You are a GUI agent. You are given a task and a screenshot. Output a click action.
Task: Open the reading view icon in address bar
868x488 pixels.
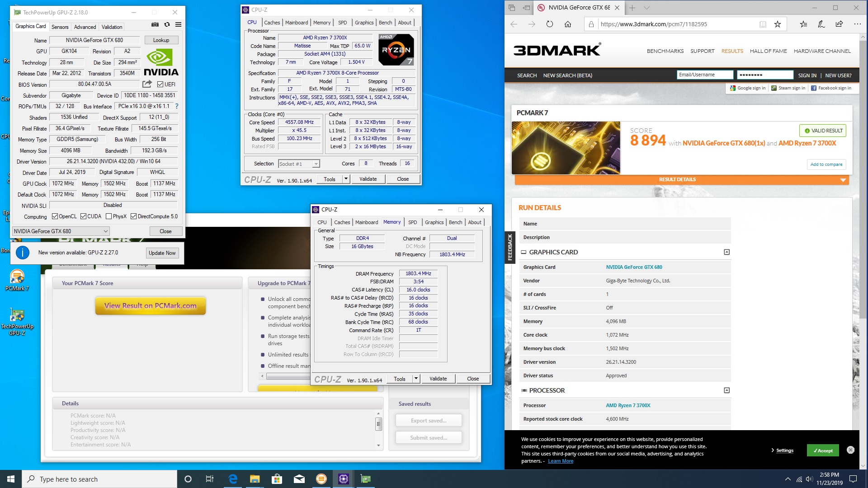coord(763,24)
